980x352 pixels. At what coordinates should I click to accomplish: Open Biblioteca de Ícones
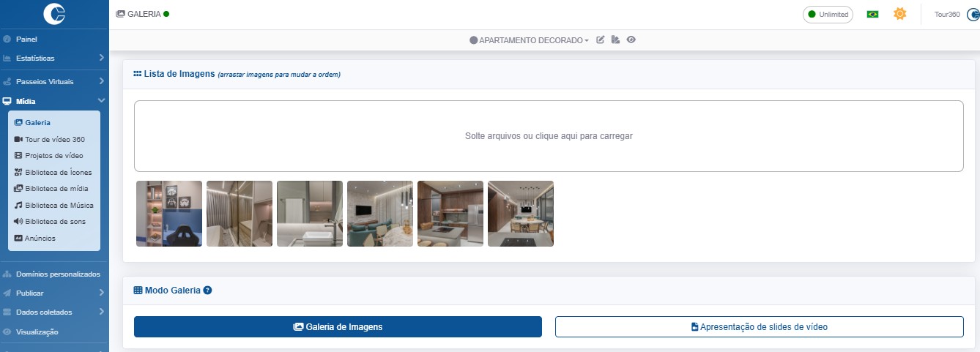[58, 172]
